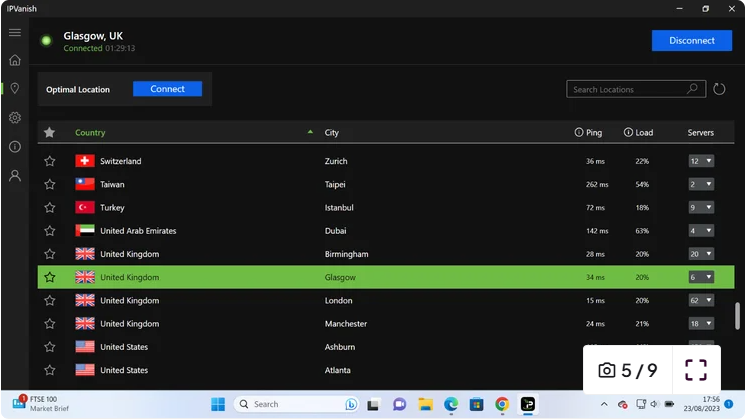The image size is (746, 420).
Task: Select the Manchester city row
Action: 386,323
